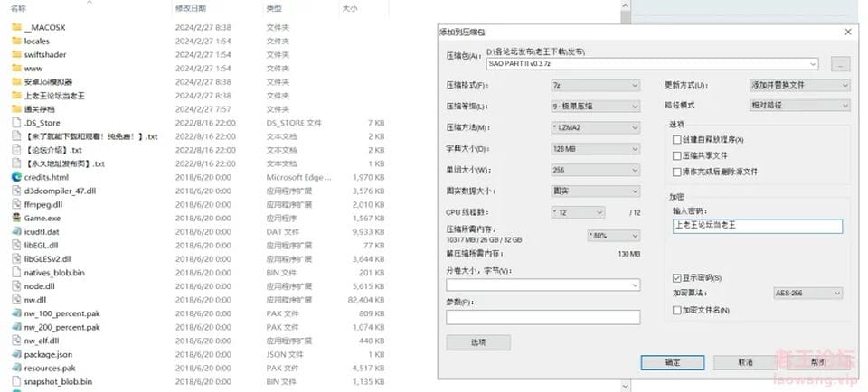Sort files by the 大小 column header
Image resolution: width=868 pixels, height=392 pixels.
(350, 8)
